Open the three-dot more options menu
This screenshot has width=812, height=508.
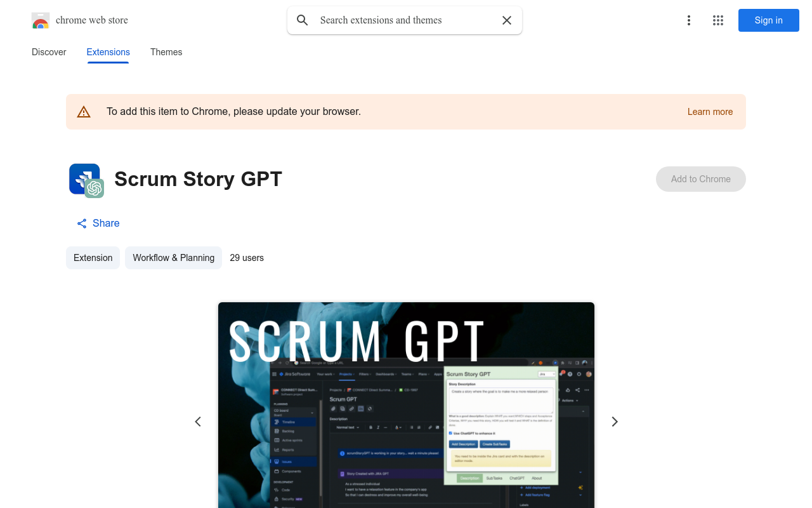click(x=688, y=20)
